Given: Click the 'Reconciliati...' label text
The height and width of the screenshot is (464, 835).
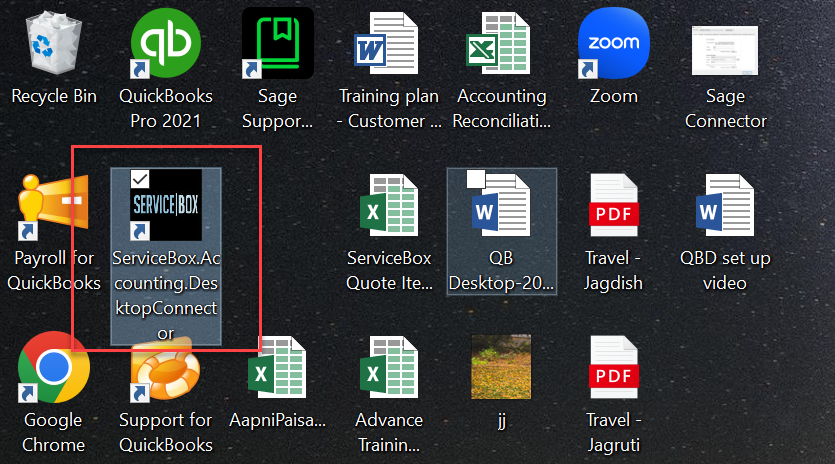Looking at the screenshot, I should tap(501, 121).
